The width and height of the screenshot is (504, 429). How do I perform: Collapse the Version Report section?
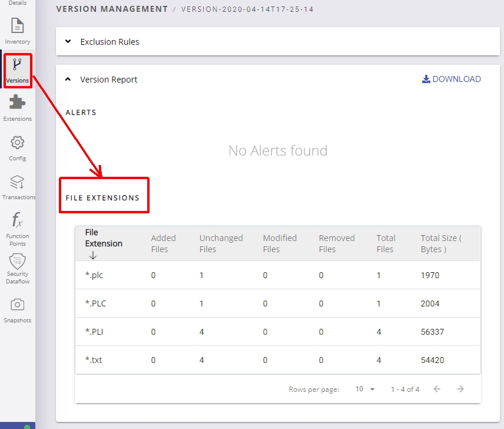68,80
